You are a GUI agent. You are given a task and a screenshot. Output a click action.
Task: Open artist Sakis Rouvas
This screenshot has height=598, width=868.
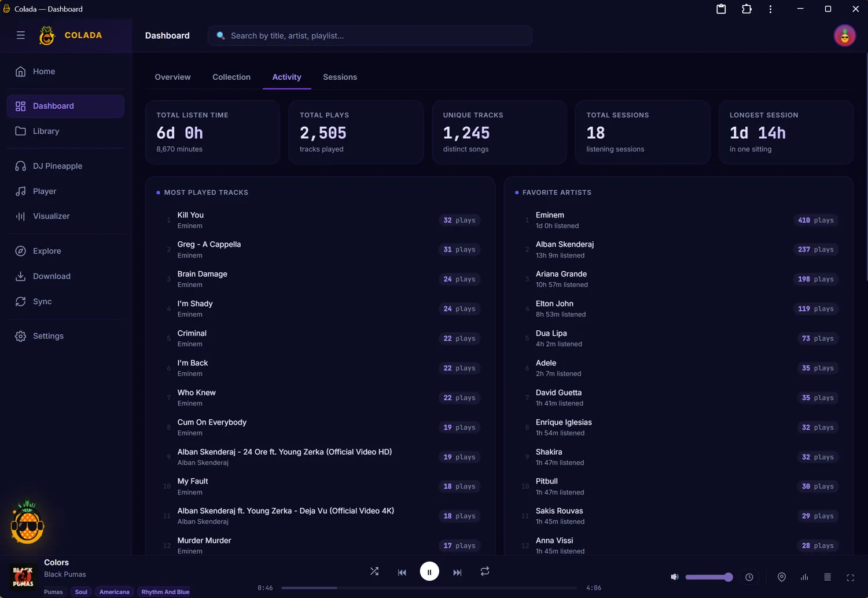point(678,516)
